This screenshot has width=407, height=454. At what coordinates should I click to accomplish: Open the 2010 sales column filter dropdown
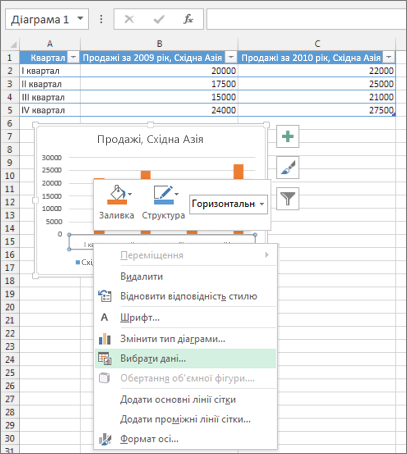[389, 57]
